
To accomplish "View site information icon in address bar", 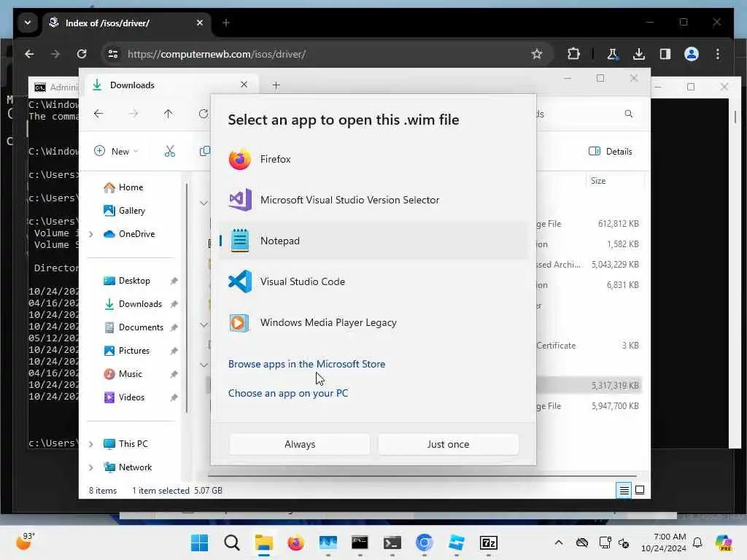I will (113, 54).
